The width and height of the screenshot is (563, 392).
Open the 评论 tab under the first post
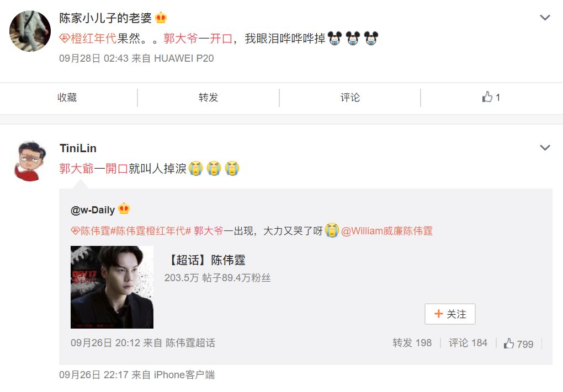pyautogui.click(x=350, y=98)
